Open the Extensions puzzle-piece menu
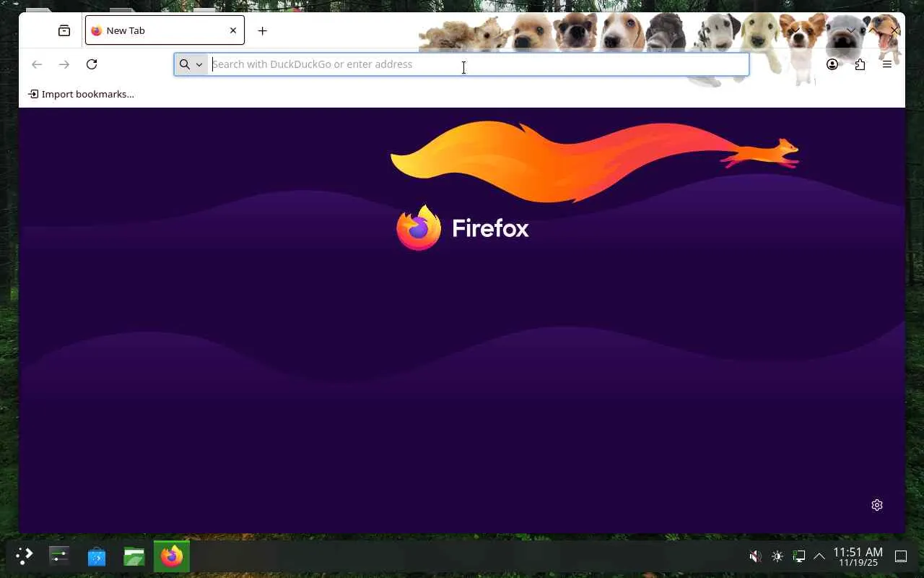The width and height of the screenshot is (924, 578). click(860, 64)
